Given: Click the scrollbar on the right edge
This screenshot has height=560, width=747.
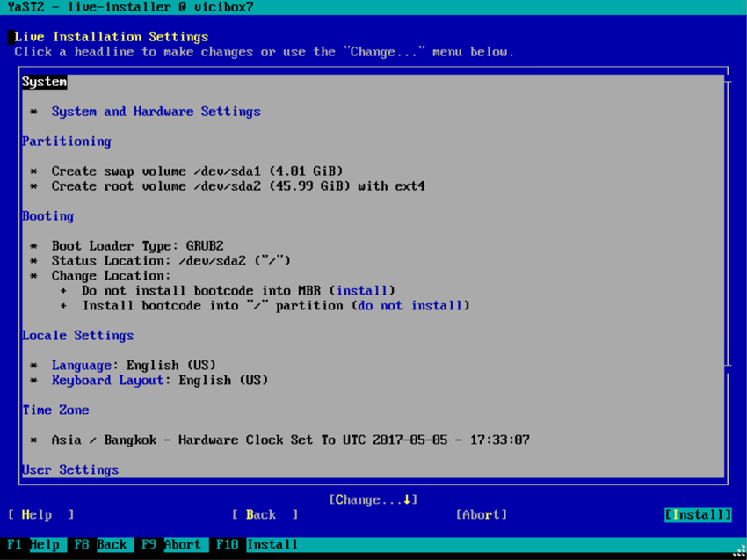Looking at the screenshot, I should click(x=729, y=264).
